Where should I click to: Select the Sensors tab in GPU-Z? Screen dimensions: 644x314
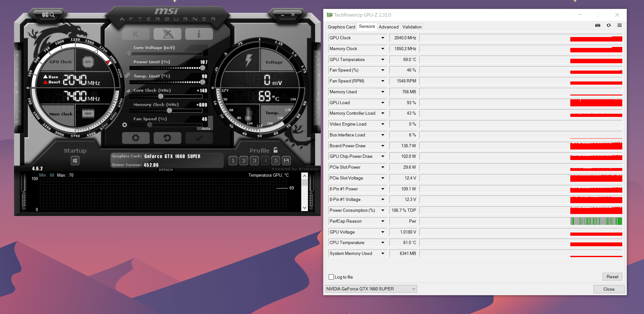coord(367,27)
